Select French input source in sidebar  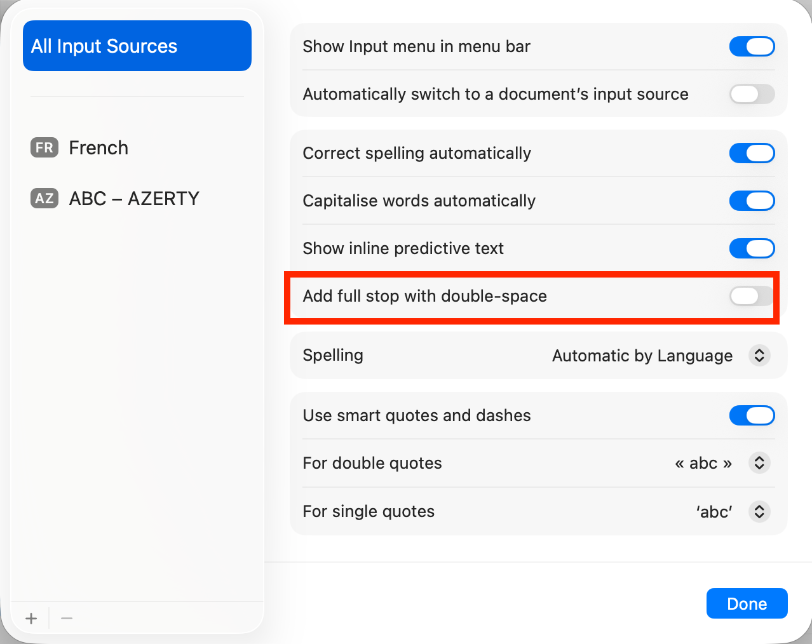tap(98, 148)
